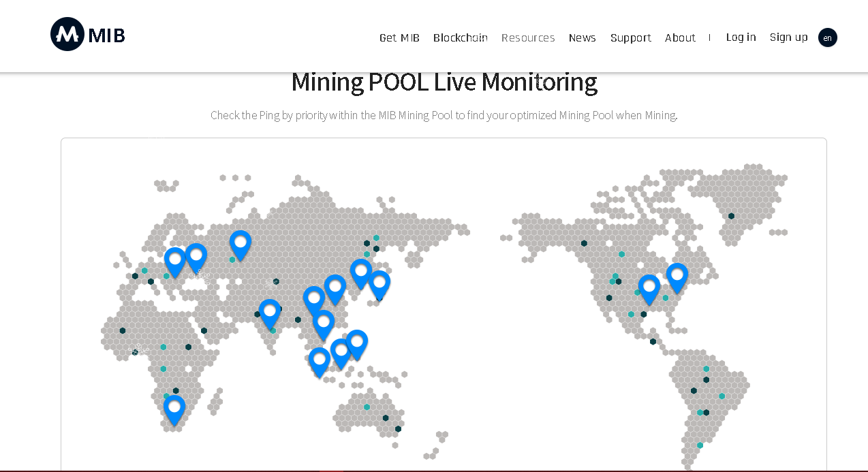Click the Sign up link

pos(789,37)
